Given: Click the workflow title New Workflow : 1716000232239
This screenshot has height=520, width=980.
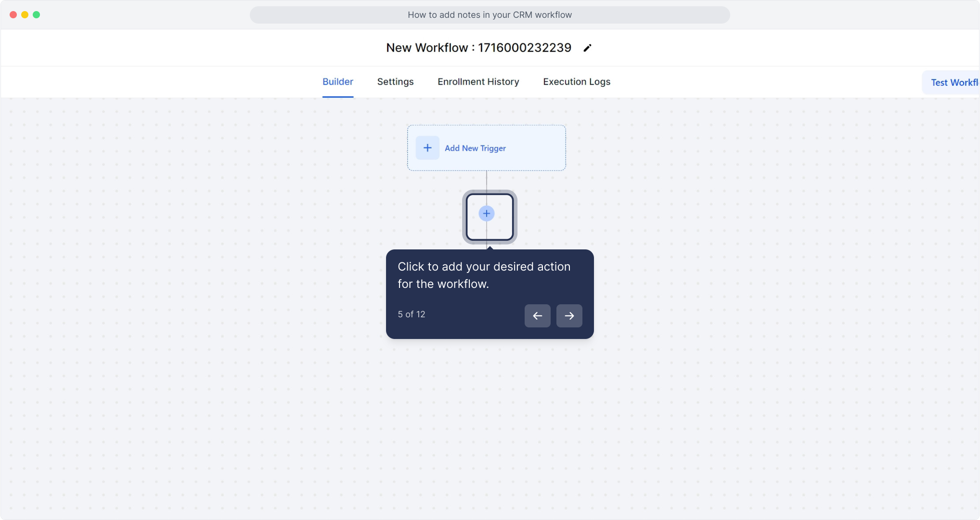Looking at the screenshot, I should tap(479, 48).
